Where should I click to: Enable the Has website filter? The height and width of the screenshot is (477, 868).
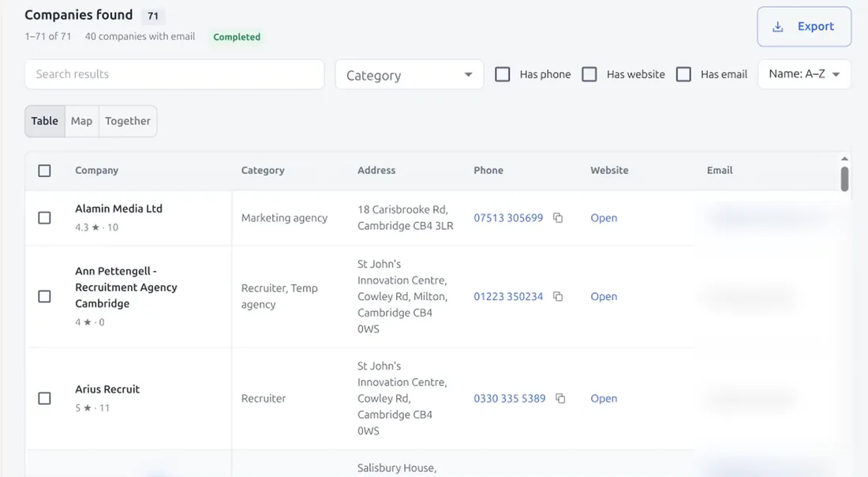tap(589, 74)
